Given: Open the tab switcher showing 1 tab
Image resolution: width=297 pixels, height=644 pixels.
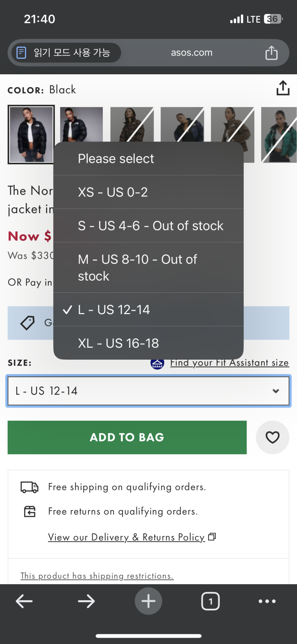Looking at the screenshot, I should [210, 601].
